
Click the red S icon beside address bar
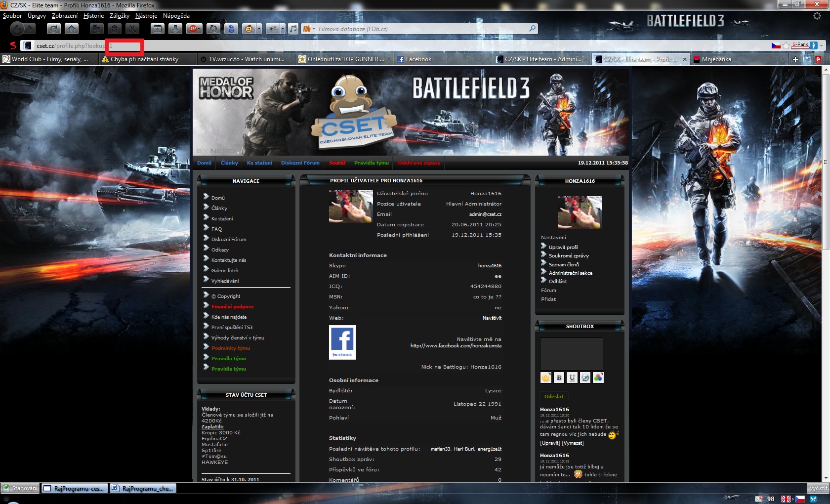pos(13,45)
